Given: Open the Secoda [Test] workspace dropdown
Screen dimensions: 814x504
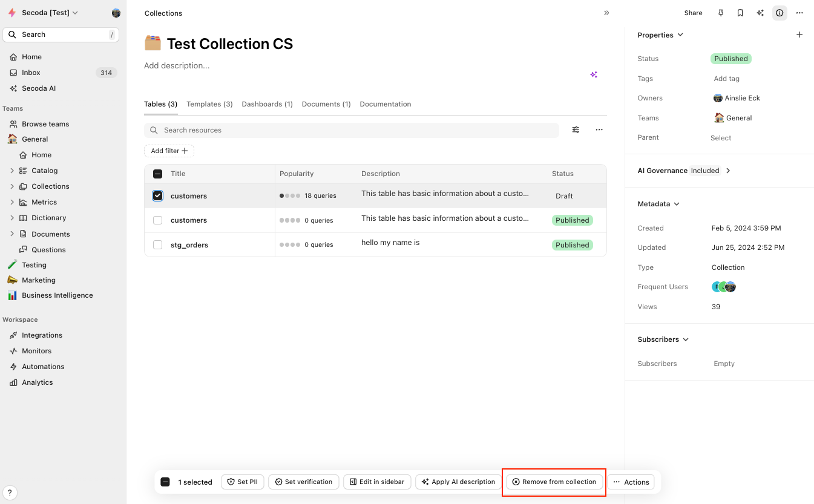Looking at the screenshot, I should (50, 13).
